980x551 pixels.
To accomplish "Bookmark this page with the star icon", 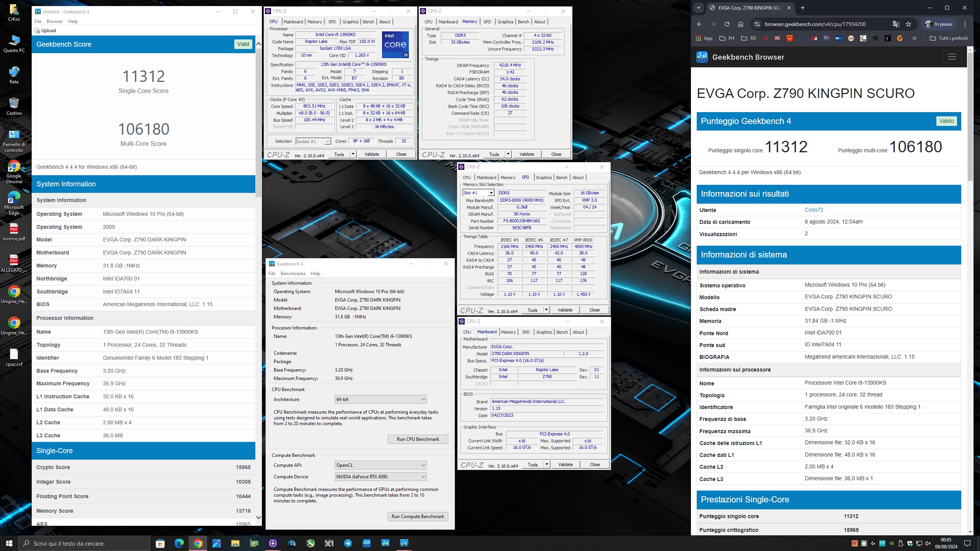I will (x=908, y=24).
